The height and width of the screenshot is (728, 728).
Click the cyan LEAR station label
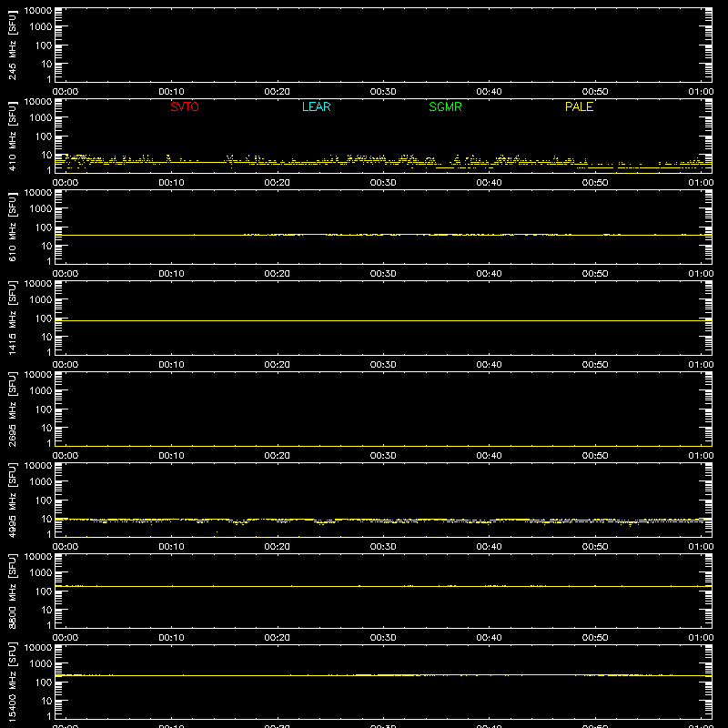316,106
